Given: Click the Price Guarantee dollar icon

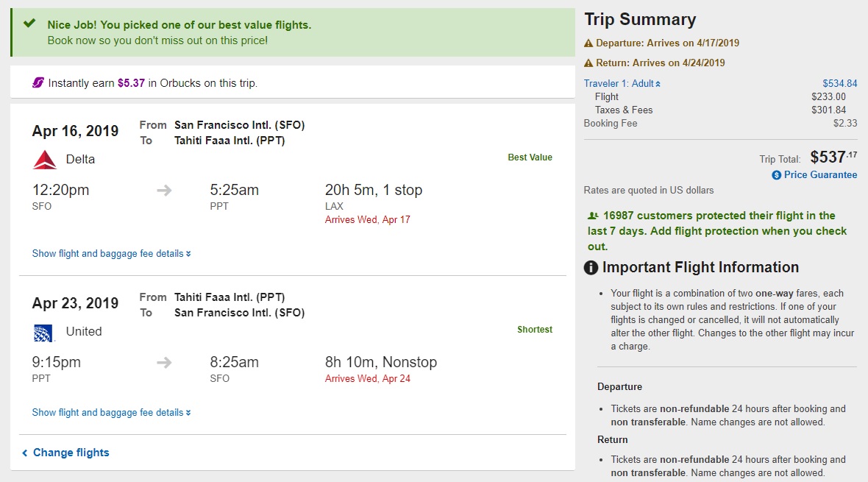Looking at the screenshot, I should coord(776,175).
